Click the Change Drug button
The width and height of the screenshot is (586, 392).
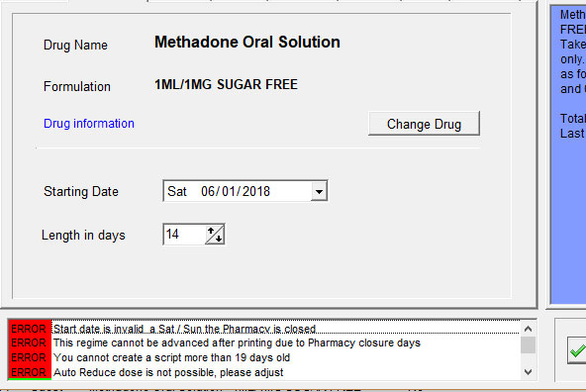(x=424, y=124)
